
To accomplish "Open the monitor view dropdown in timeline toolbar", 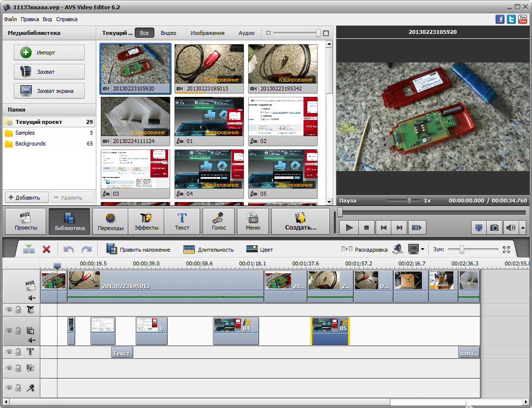I will point(422,249).
